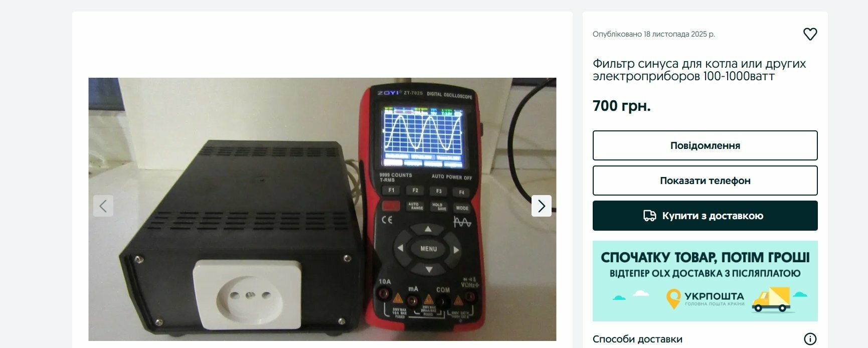Click the truck icon on buy button

(x=649, y=216)
